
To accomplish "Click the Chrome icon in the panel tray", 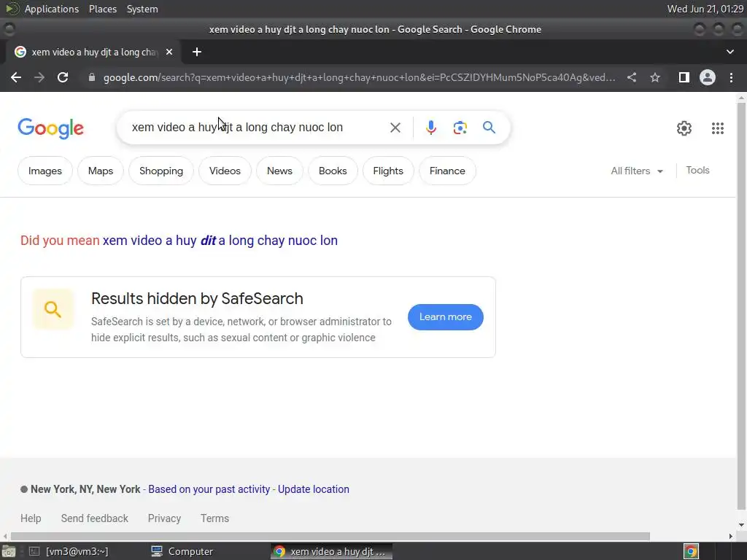I will 691,551.
